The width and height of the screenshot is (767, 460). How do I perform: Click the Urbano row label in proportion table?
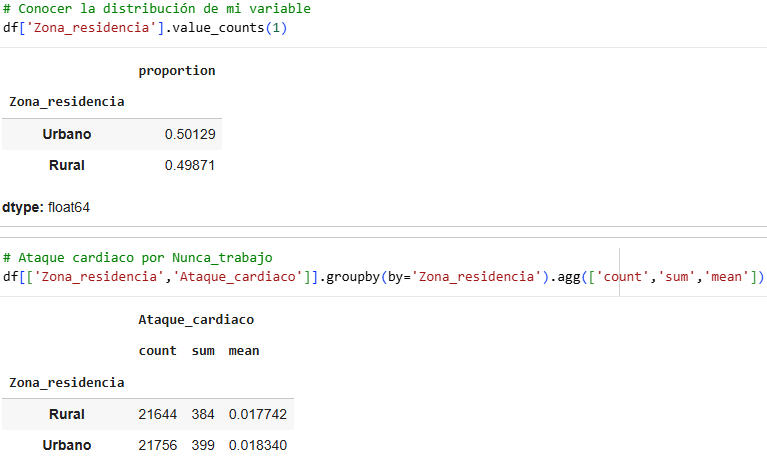coord(67,134)
